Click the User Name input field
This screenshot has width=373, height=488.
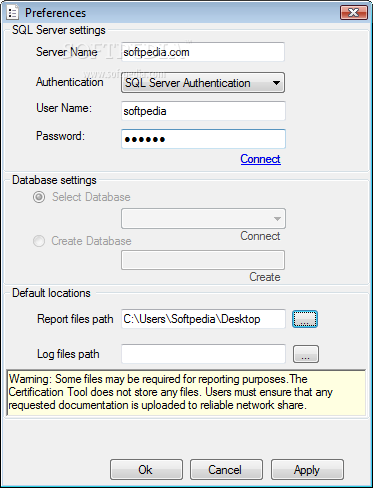[x=203, y=111]
